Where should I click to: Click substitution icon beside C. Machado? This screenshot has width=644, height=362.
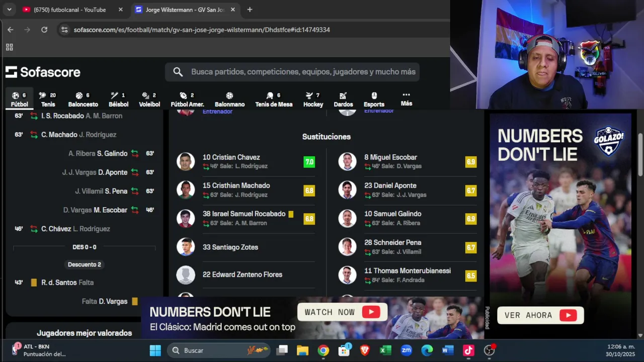tap(34, 135)
